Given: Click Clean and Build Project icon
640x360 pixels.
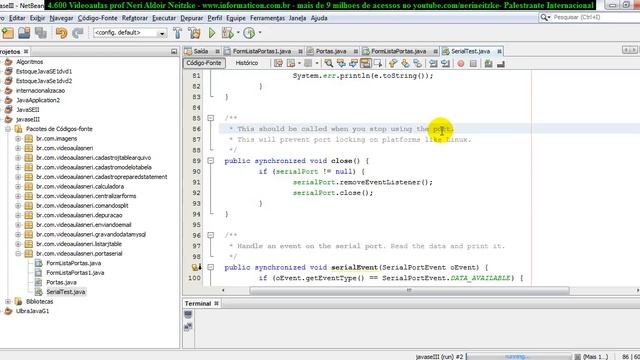Looking at the screenshot, I should pos(194,33).
